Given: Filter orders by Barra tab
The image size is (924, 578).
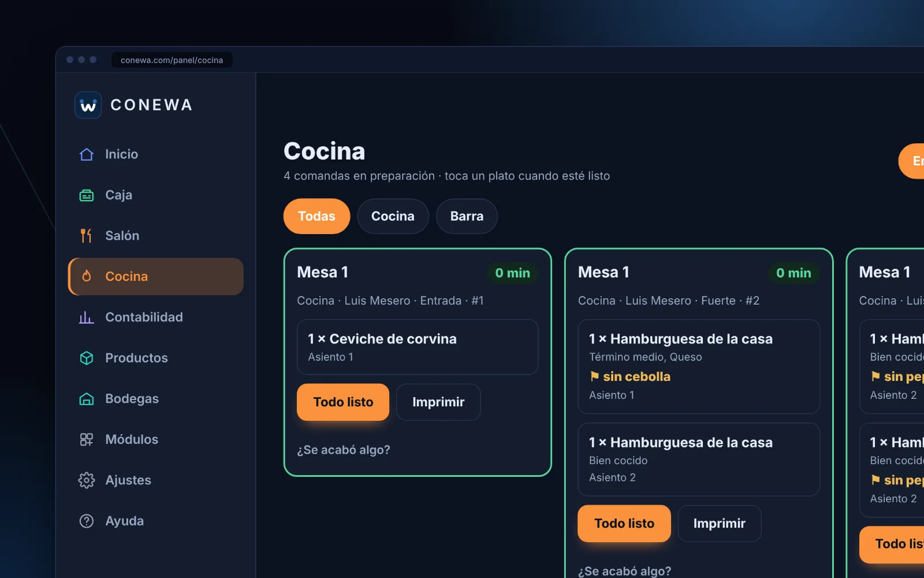Looking at the screenshot, I should coord(467,216).
